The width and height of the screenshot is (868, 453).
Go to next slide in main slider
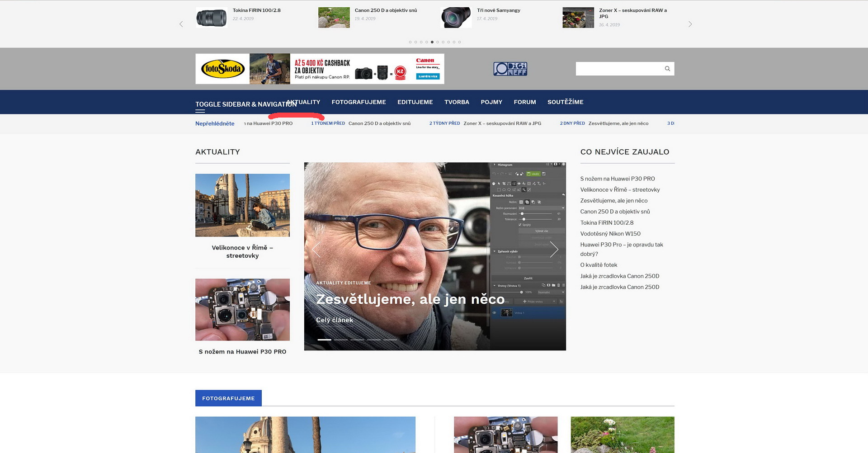pyautogui.click(x=554, y=249)
